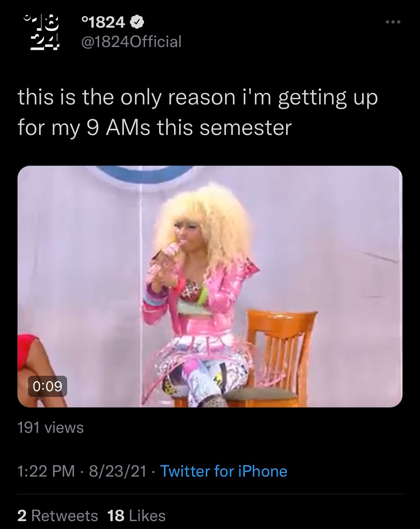Click the 0:09 duration badge
The height and width of the screenshot is (529, 420).
47,386
